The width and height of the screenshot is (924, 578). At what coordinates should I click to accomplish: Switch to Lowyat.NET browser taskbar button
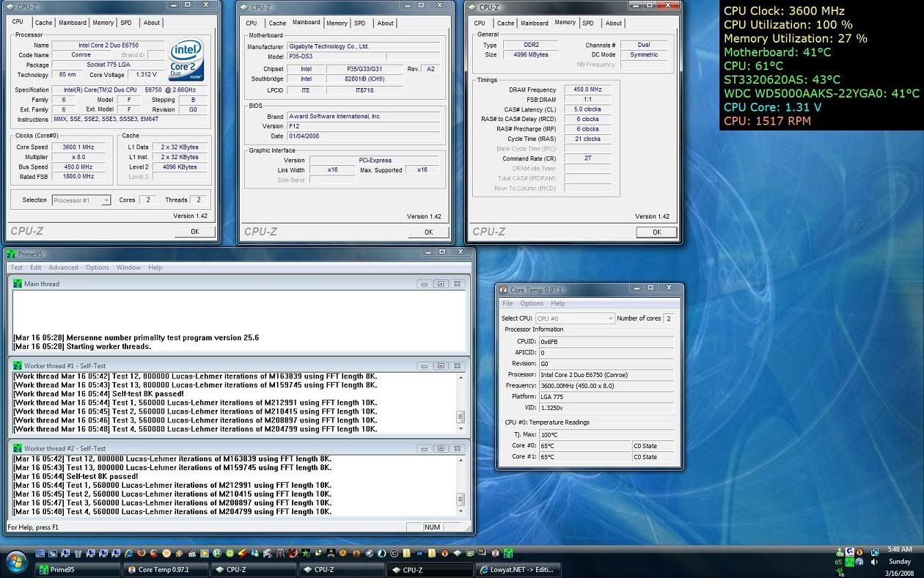click(x=518, y=569)
